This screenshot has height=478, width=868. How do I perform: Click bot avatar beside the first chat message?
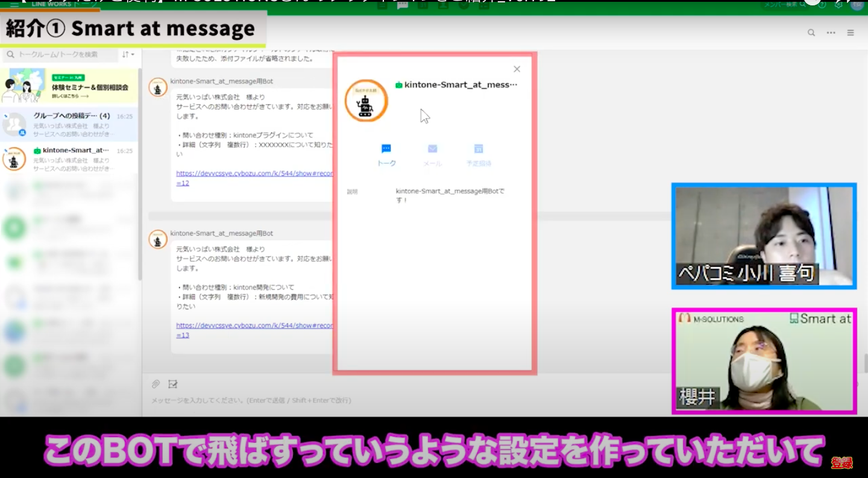click(158, 87)
